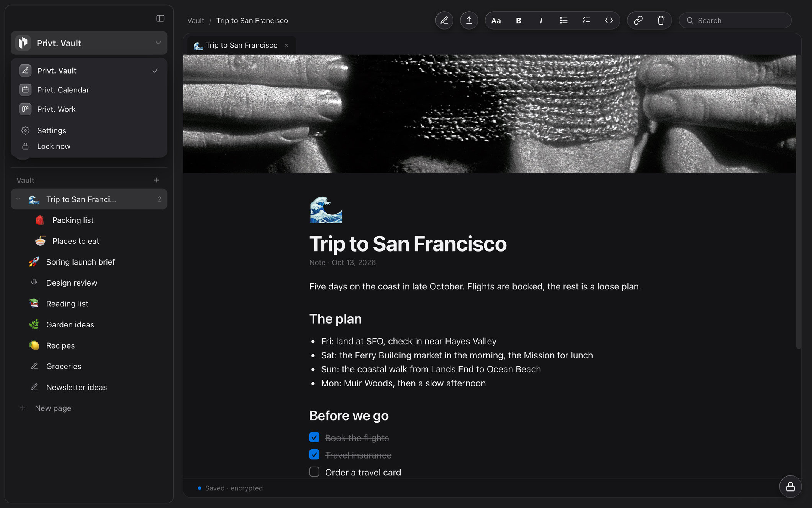Apply bold formatting with B icon
The image size is (812, 508).
click(518, 21)
